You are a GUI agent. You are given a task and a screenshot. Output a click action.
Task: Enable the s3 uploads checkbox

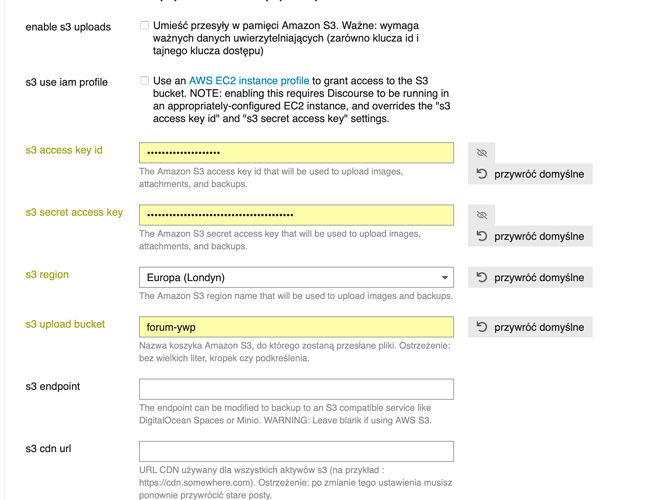(x=145, y=25)
